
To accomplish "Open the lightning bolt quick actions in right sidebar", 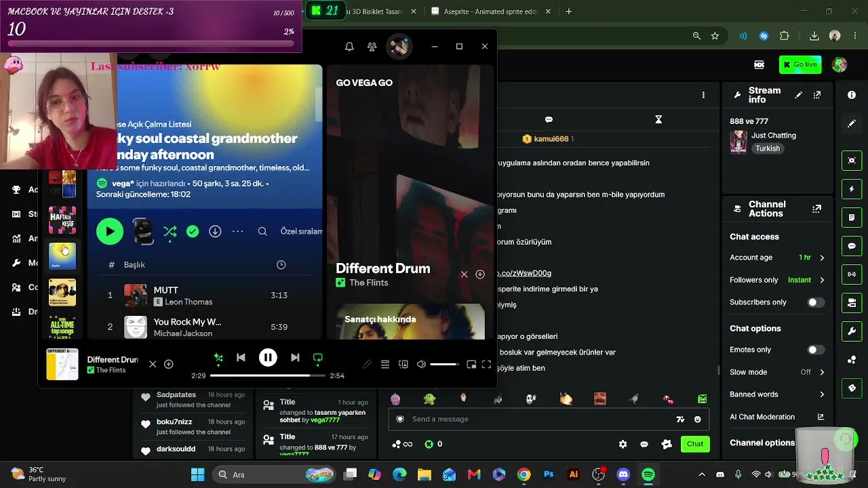I will coord(852,189).
